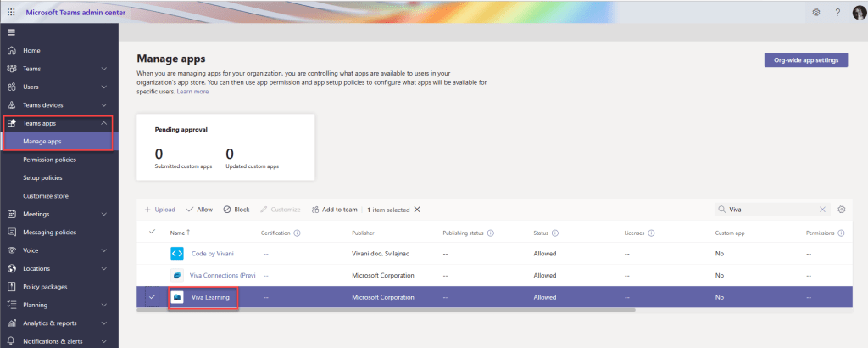
Task: Click the Messaging policies icon
Action: (12, 233)
